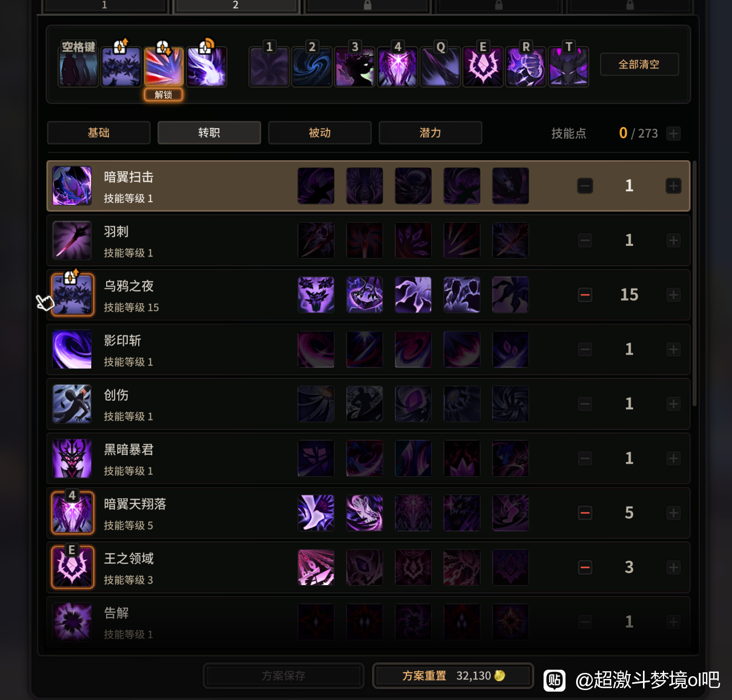This screenshot has height=700, width=732.
Task: Select the 暗翼扫击 skill icon
Action: click(72, 186)
